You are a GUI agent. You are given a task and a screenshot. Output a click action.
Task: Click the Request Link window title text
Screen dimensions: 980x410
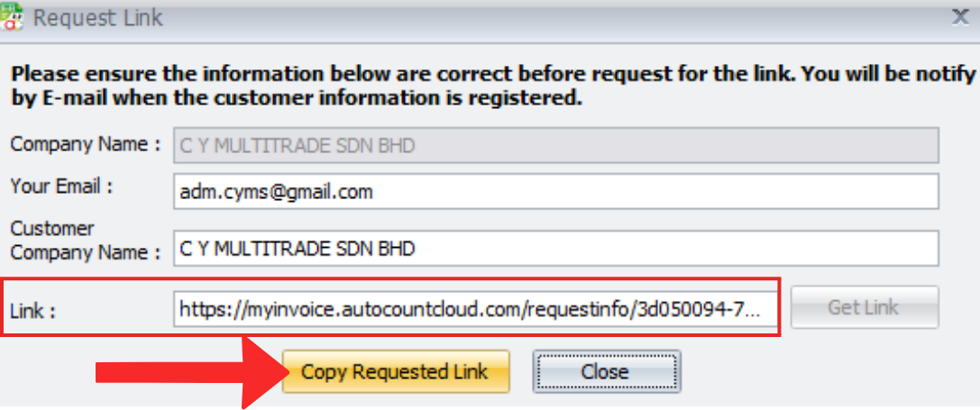[x=98, y=18]
